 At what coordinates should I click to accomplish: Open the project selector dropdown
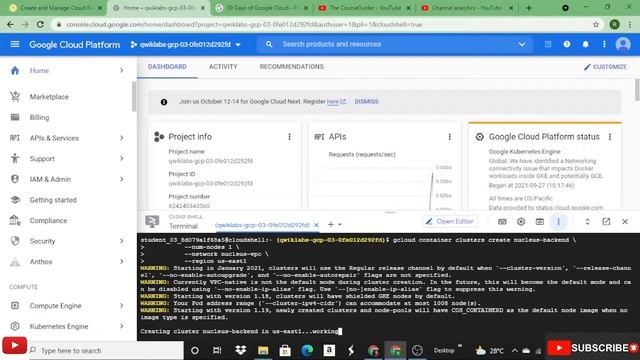185,44
